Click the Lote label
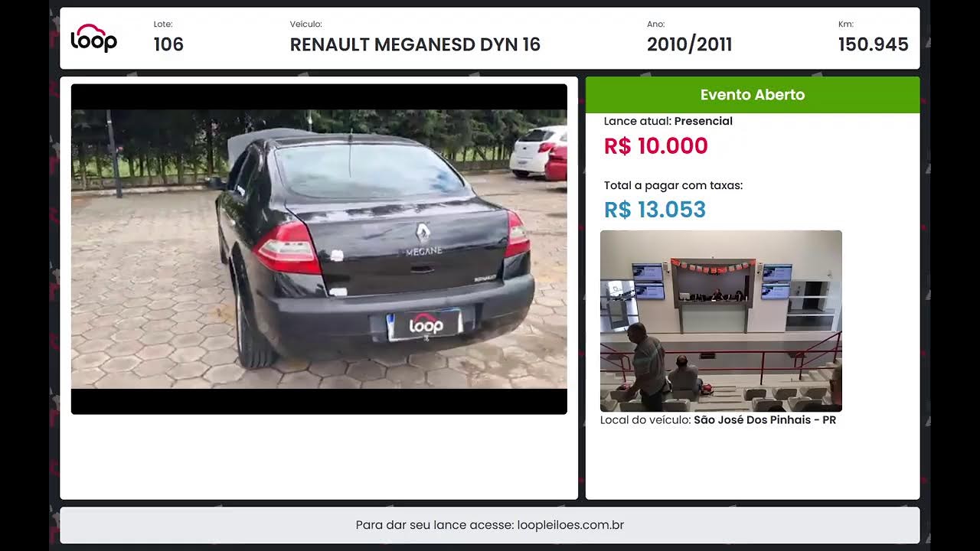Image resolution: width=980 pixels, height=551 pixels. tap(163, 24)
